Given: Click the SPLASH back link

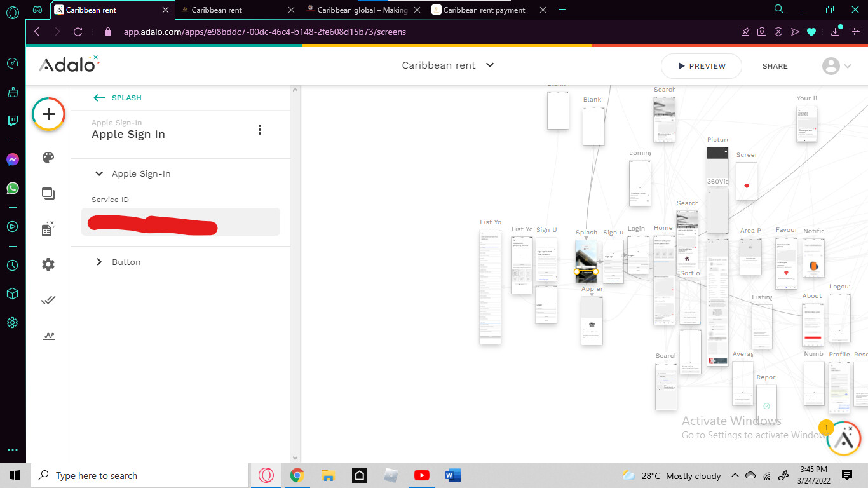Looking at the screenshot, I should (x=126, y=98).
